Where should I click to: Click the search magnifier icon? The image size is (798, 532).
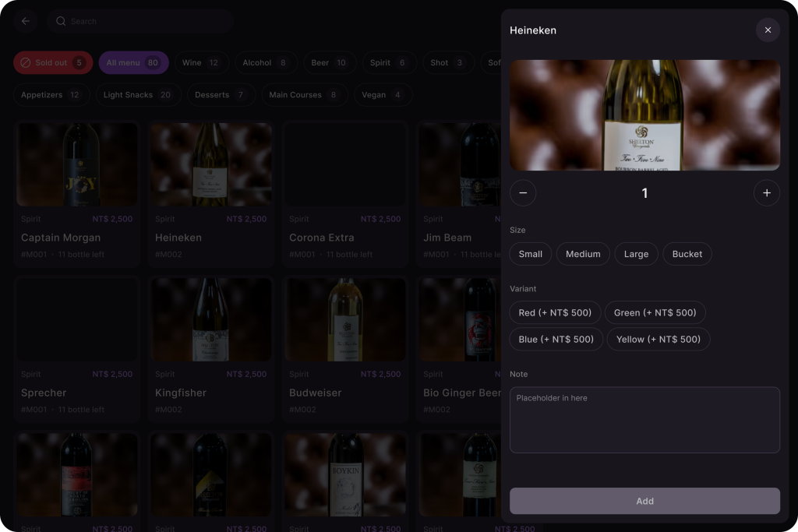(61, 21)
